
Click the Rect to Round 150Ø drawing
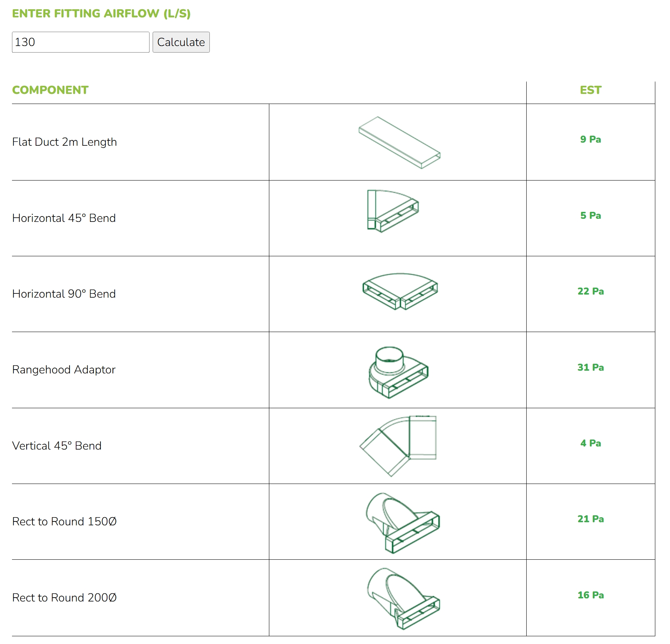coord(402,522)
